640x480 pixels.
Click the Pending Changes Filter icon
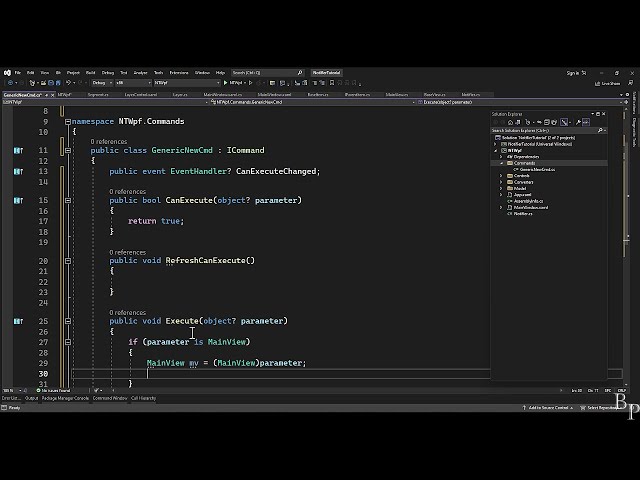click(528, 122)
